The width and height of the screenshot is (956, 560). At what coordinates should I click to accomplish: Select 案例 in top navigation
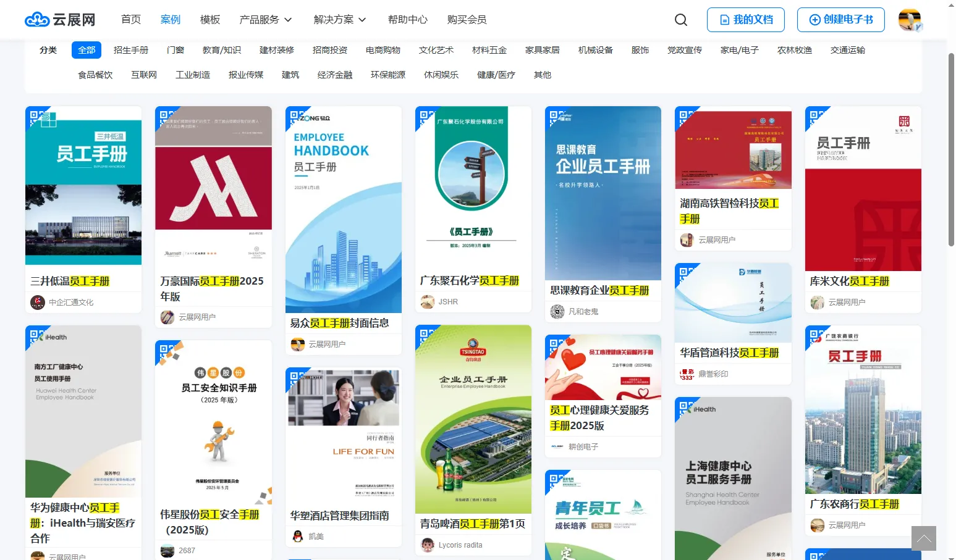coord(171,20)
